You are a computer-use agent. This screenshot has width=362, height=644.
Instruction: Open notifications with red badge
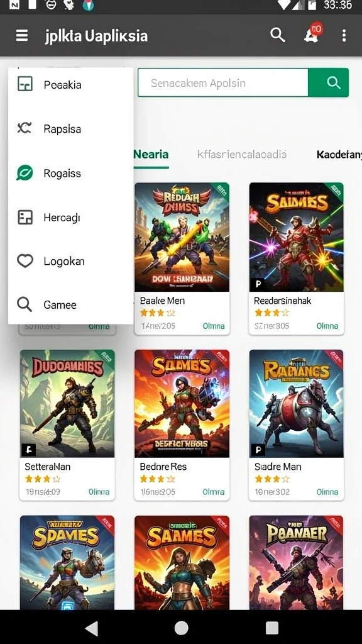coord(313,34)
